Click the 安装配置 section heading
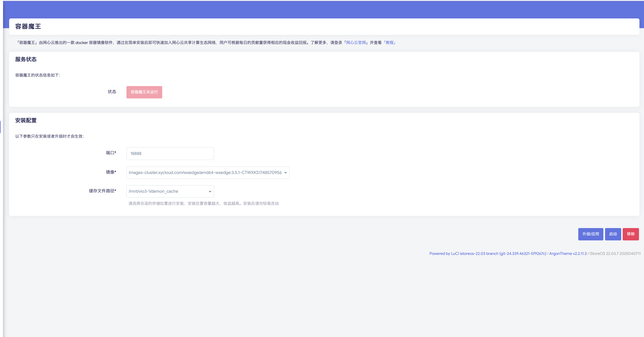 click(x=26, y=120)
